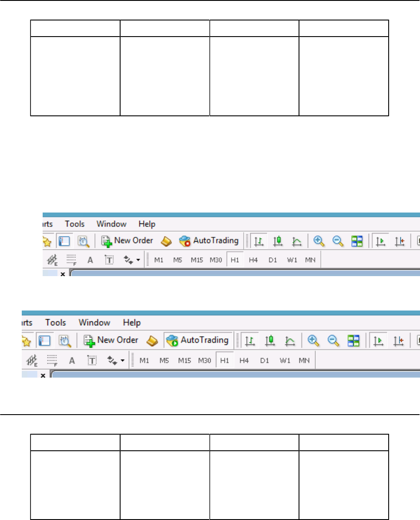Select Candlesticks chart icon in lower image
Image resolution: width=420 pixels, height=520 pixels.
click(x=270, y=341)
